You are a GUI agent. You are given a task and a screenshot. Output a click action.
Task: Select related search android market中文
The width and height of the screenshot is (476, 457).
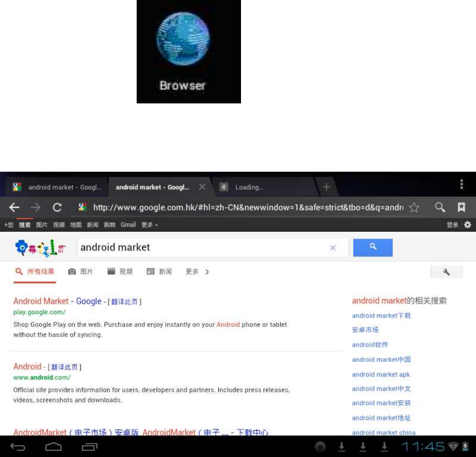[381, 389]
